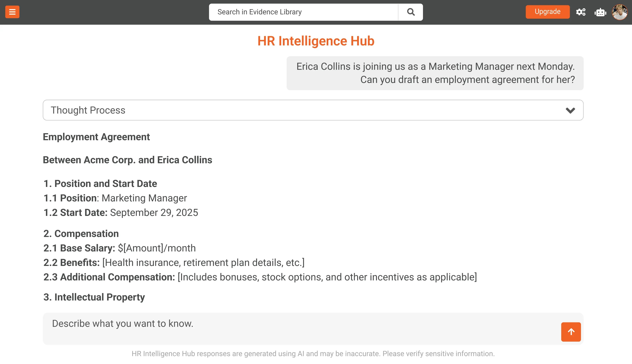The height and width of the screenshot is (364, 632).
Task: Click 'Between Acme Corp. and Erica Collins' line
Action: click(x=128, y=160)
